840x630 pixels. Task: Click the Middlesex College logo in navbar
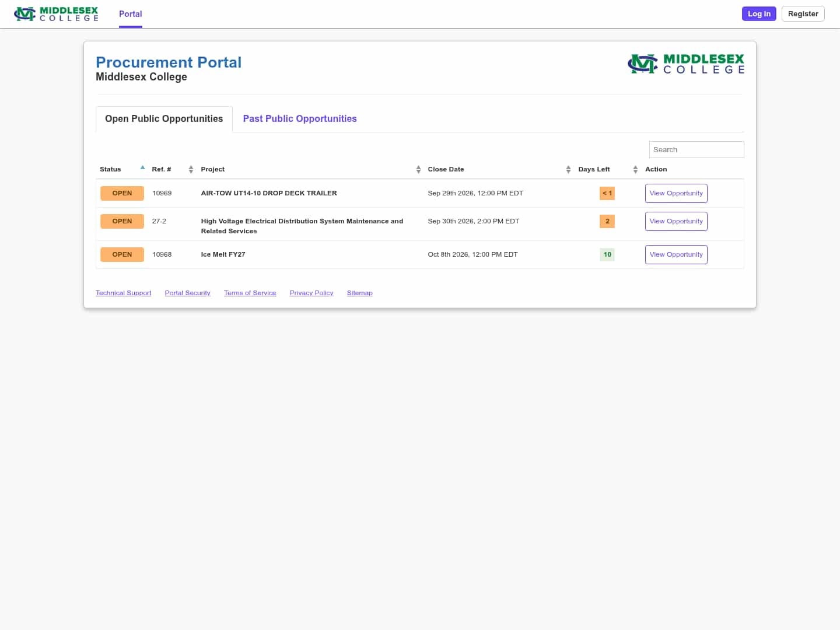[57, 14]
